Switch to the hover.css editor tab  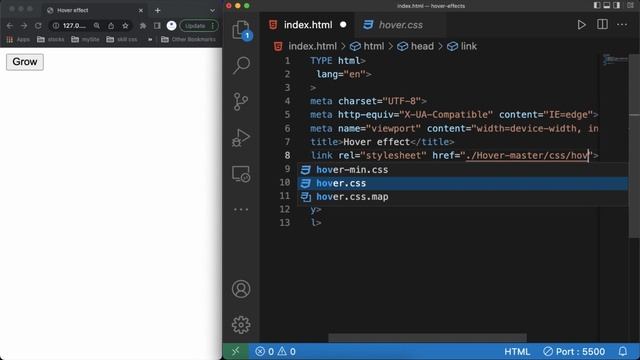[x=400, y=25]
